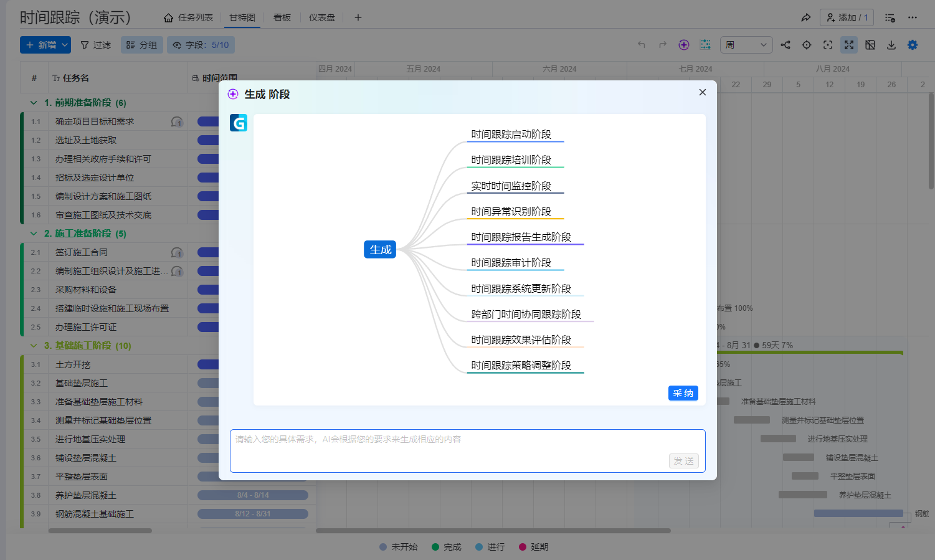Click the 完成 legend color dot
Image resolution: width=935 pixels, height=560 pixels.
(435, 547)
